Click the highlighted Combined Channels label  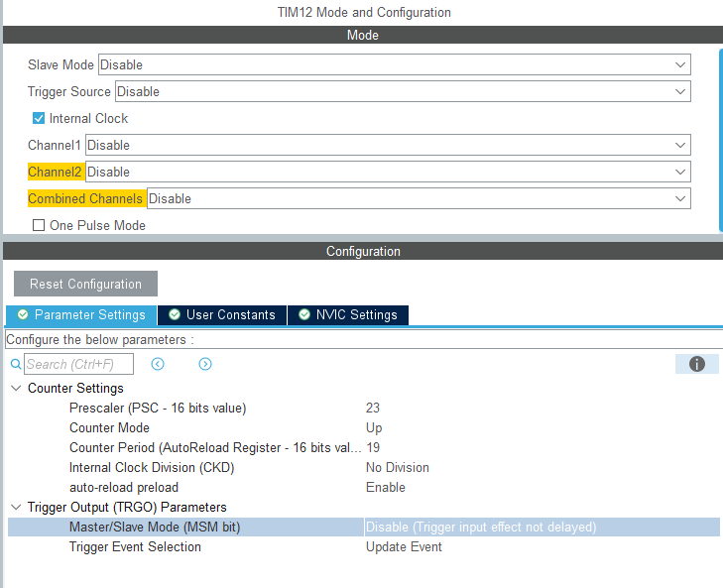tap(85, 198)
